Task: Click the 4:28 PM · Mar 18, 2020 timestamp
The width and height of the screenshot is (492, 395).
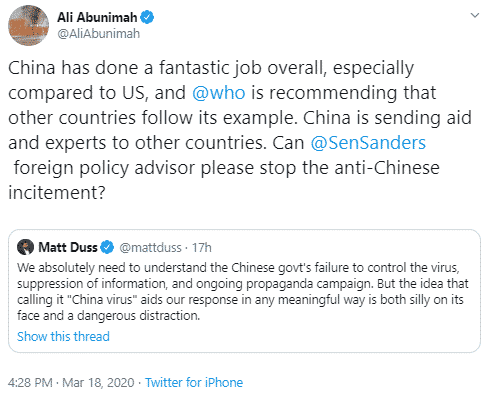Action: tap(71, 382)
